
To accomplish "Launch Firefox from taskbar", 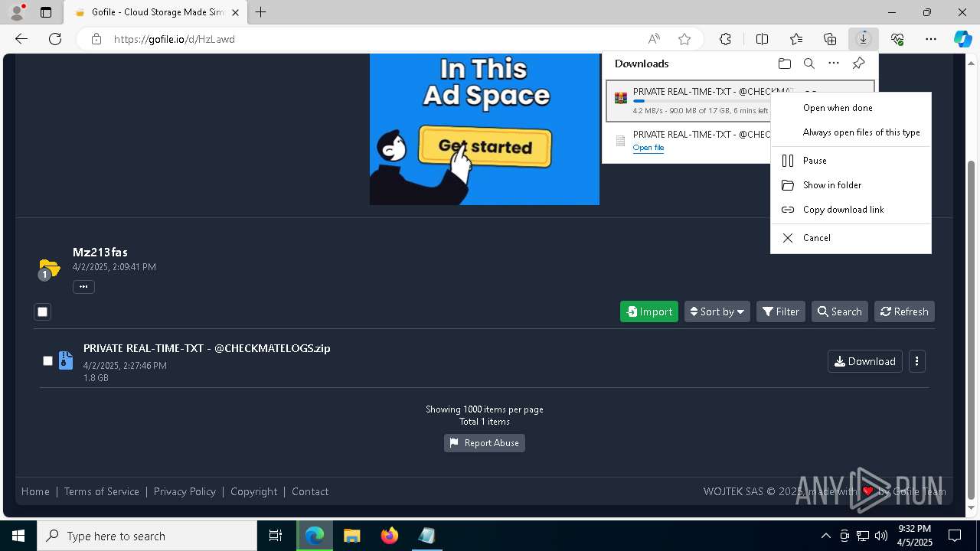I will click(x=390, y=536).
